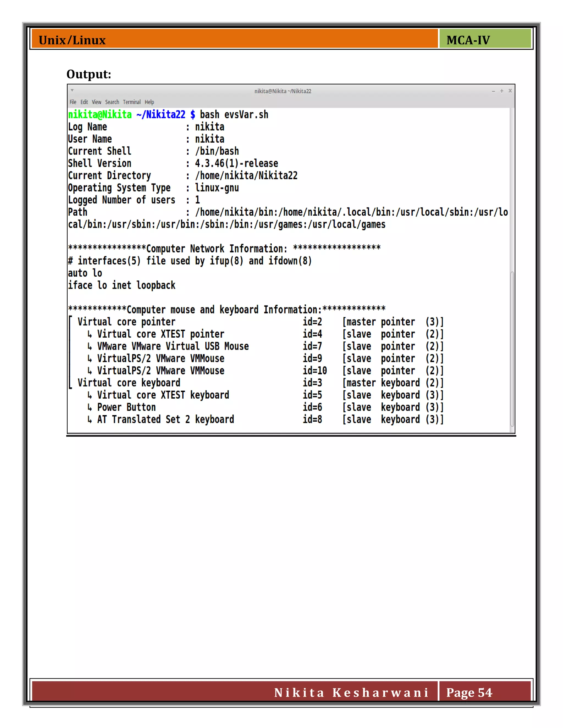Click the 'linux-gnu' value
Screen dimensions: 563x728
click(x=217, y=188)
